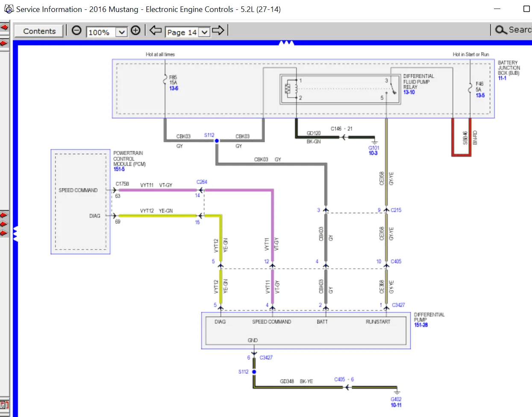Follow the 151-5 Powertrain Control Module link
The image size is (532, 417).
point(119,169)
